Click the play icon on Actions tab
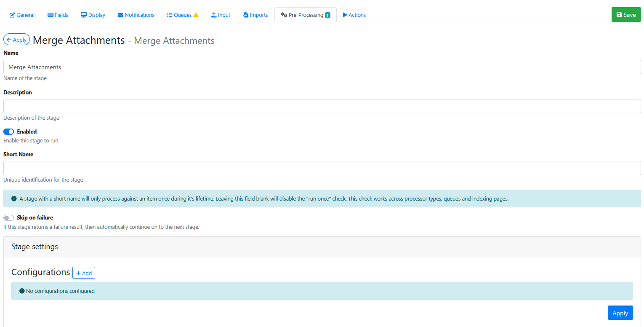 pos(345,15)
